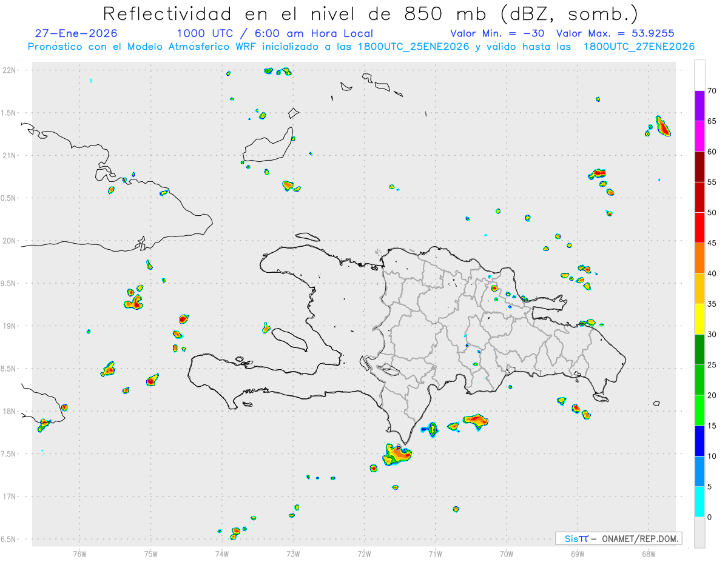Screen dimensions: 728x562
Task: Click the magenta 60–65 dBZ colorbar segment
Action: pyautogui.click(x=699, y=136)
